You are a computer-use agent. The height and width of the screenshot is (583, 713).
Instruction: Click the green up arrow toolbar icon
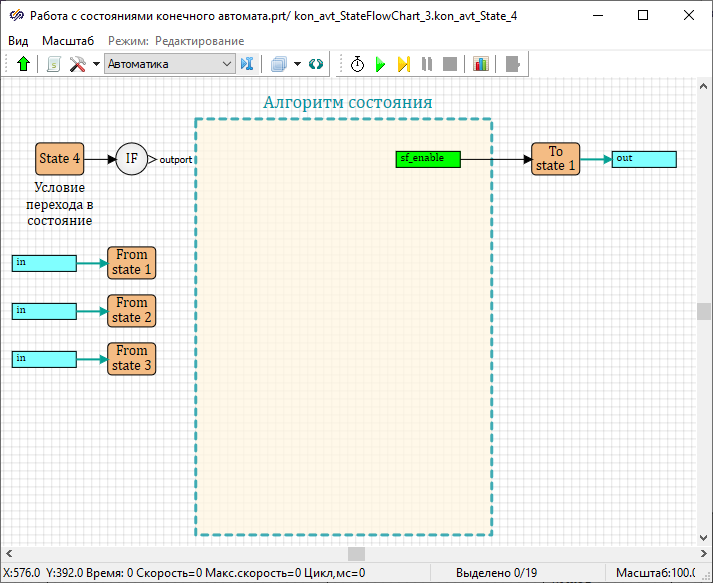coord(24,64)
